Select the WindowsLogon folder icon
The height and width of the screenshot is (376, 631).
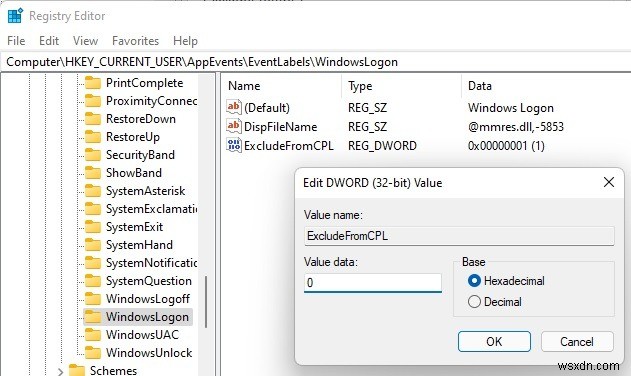93,317
